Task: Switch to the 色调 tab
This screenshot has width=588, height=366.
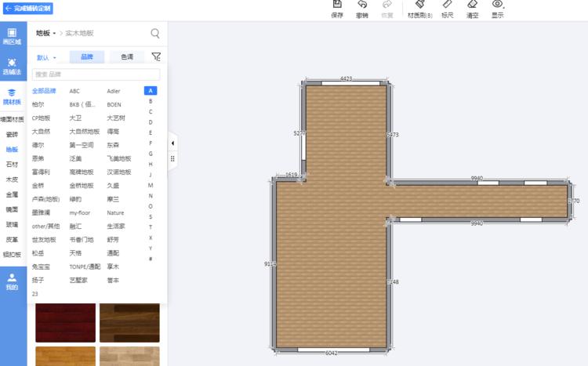Action: (x=126, y=57)
